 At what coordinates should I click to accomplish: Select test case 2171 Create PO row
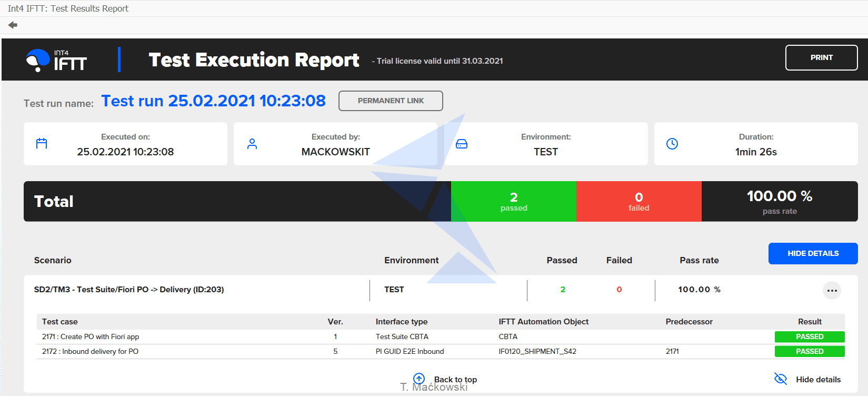[x=441, y=336]
